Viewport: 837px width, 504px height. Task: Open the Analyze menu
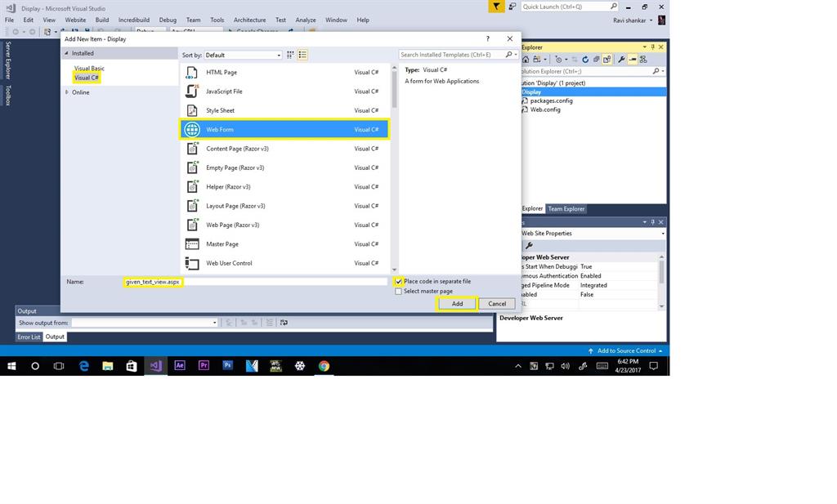(306, 20)
